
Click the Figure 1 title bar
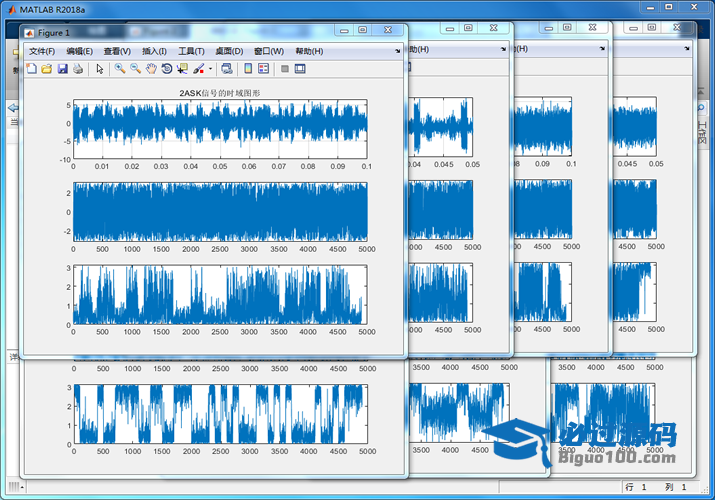(x=180, y=32)
